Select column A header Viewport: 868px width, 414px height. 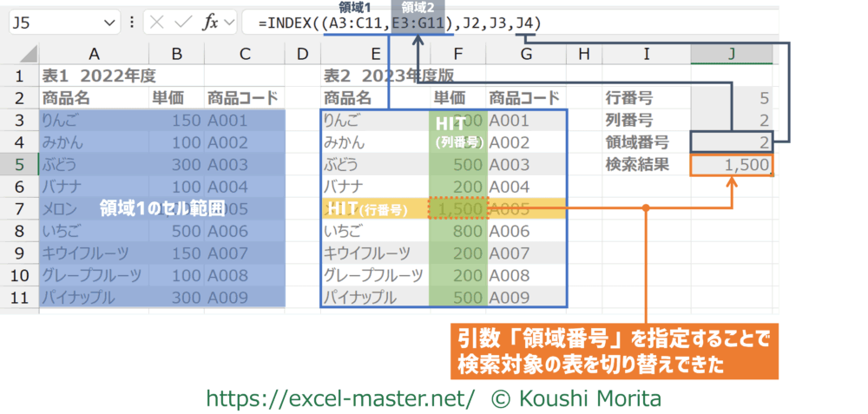(x=93, y=55)
